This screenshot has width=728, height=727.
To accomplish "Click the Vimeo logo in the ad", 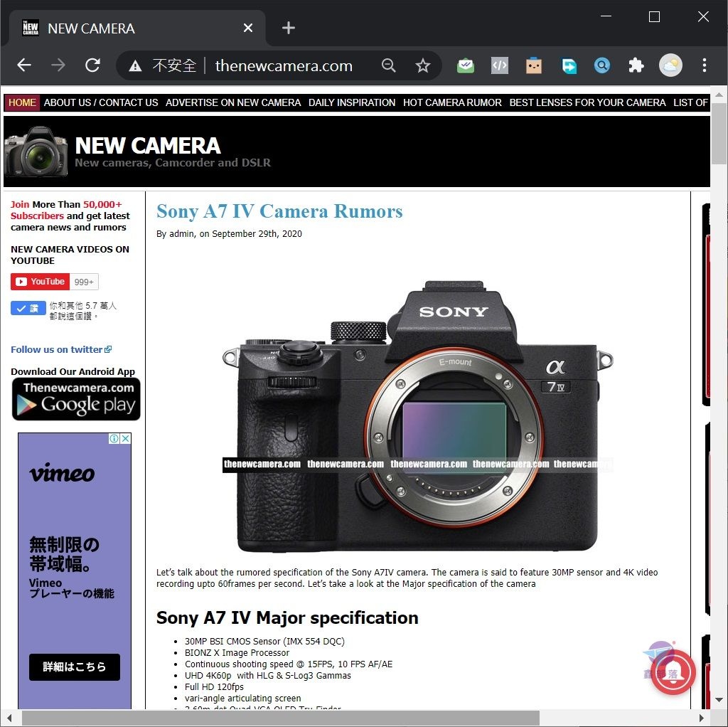I will [x=62, y=473].
